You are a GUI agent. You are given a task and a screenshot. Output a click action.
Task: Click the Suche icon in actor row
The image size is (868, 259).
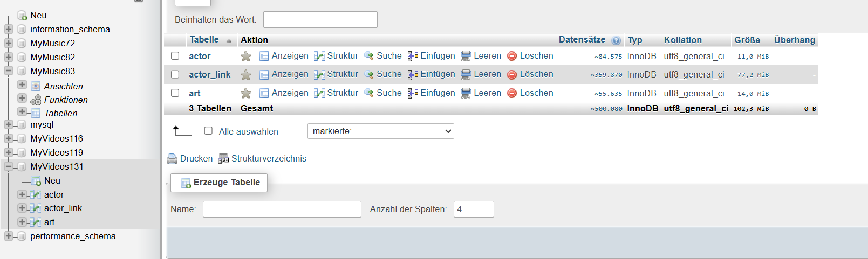(x=369, y=56)
